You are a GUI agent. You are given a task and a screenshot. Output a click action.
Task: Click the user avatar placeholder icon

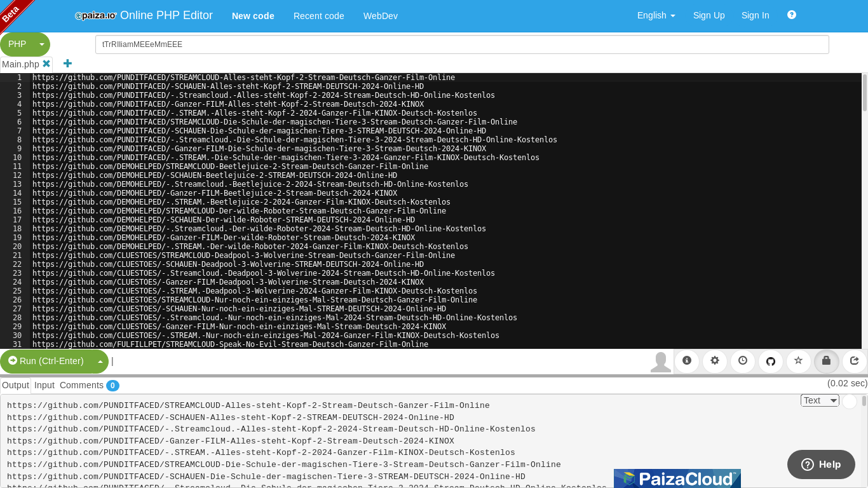[x=661, y=362]
